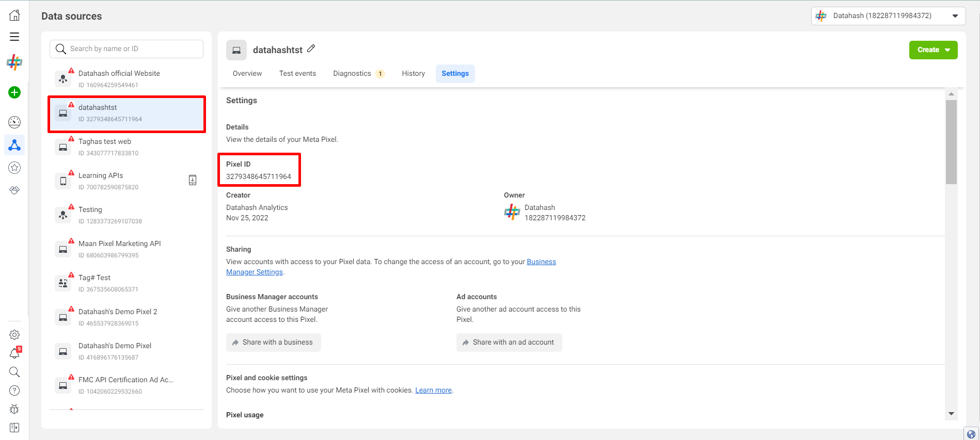The image size is (980, 440).
Task: Click the phone icon of Learning APIs
Action: coord(63,181)
